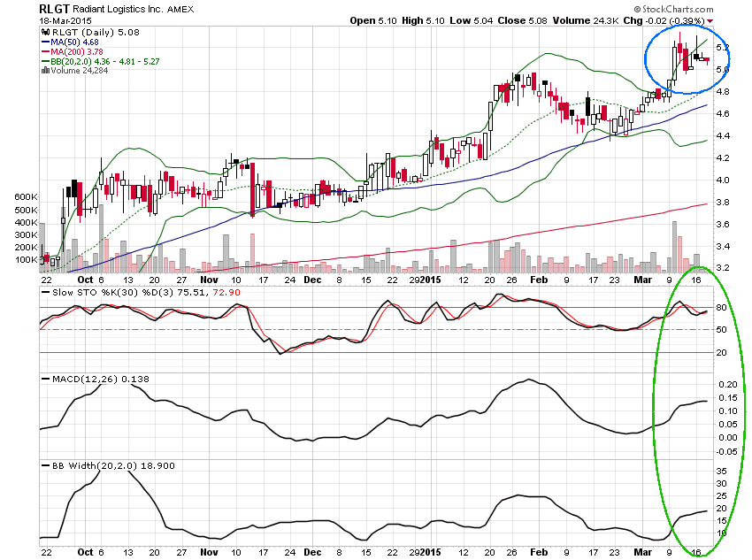Click the 3.2 price axis label
752x560 pixels.
[722, 268]
